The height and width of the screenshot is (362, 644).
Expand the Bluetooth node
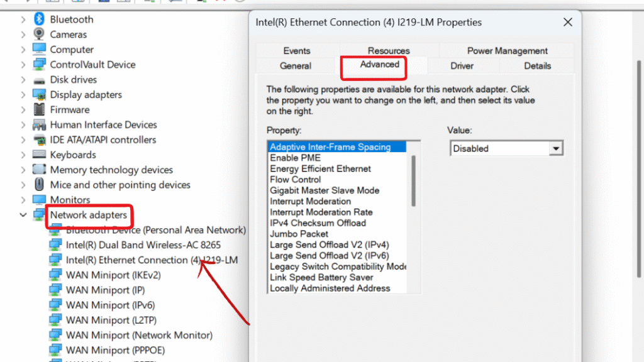[23, 19]
